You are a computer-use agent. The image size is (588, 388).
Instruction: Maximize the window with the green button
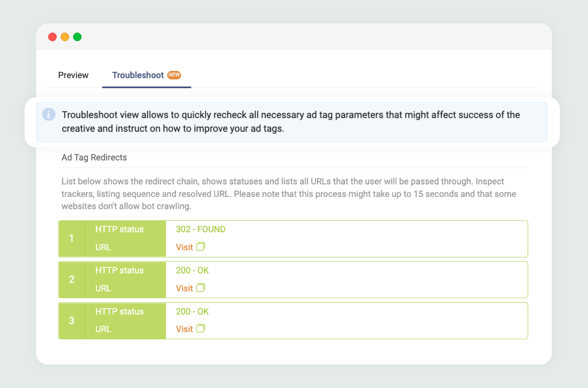(78, 37)
